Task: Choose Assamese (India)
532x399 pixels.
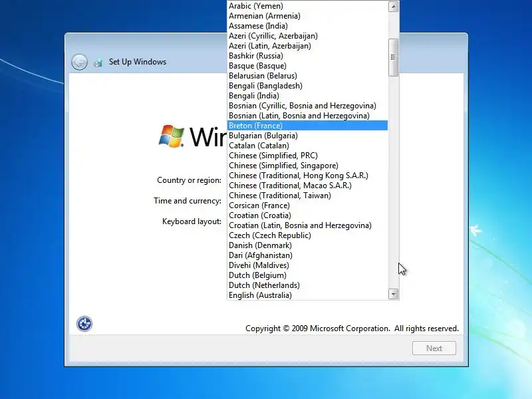Action: tap(307, 26)
